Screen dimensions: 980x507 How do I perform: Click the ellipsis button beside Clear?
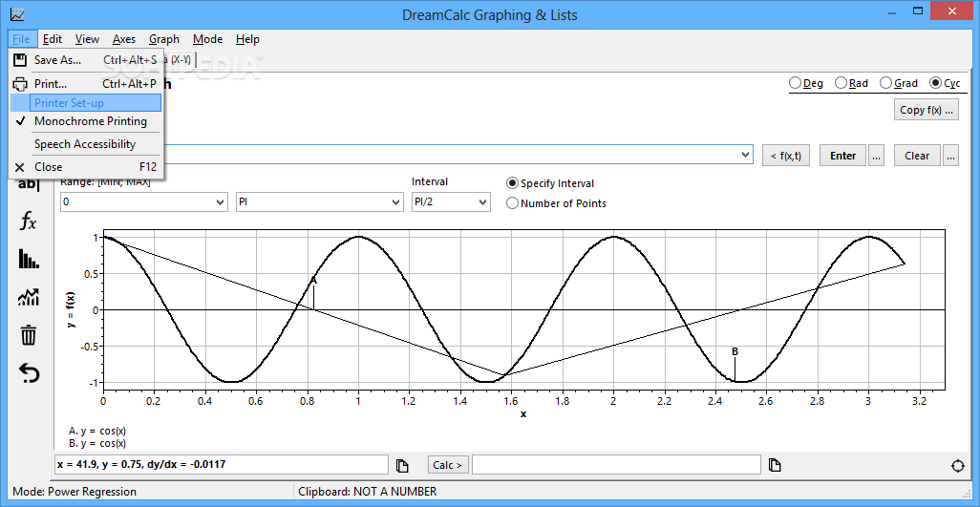pyautogui.click(x=950, y=156)
